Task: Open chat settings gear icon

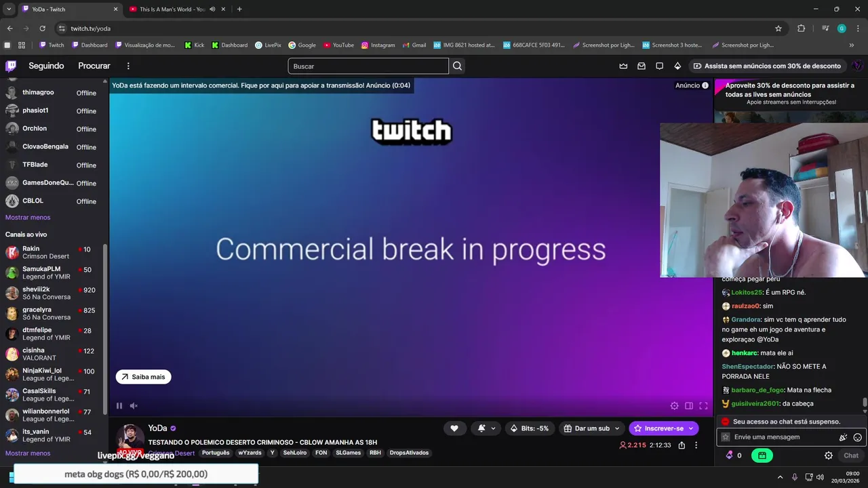Action: [x=829, y=455]
